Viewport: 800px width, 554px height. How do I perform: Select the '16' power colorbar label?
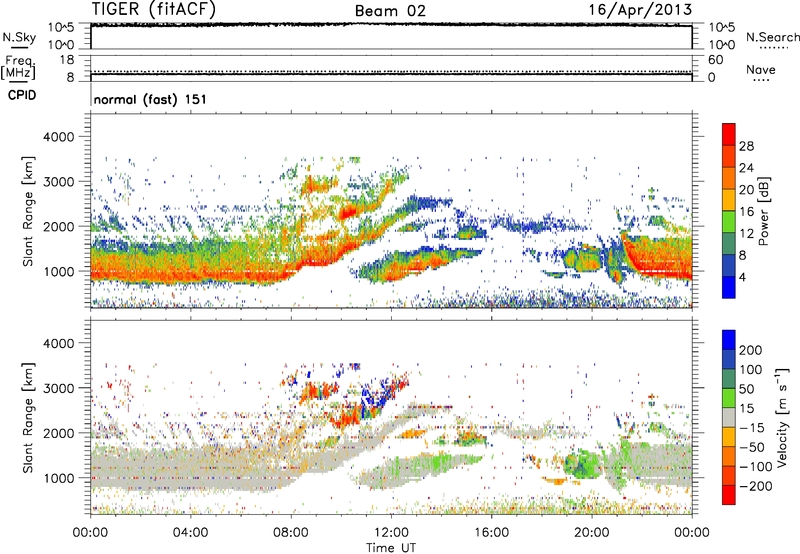[746, 212]
